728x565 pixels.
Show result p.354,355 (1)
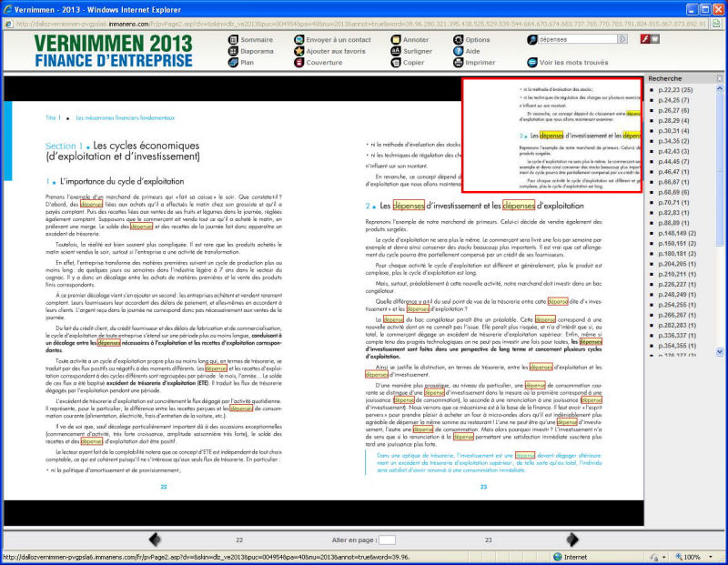(x=677, y=346)
